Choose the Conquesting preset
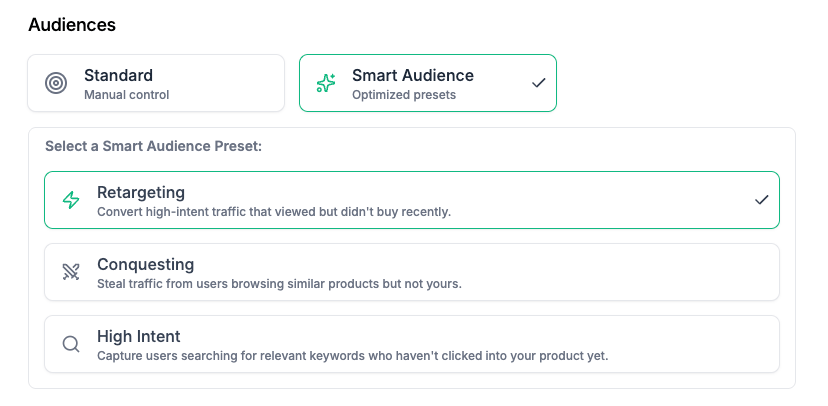 [x=411, y=272]
